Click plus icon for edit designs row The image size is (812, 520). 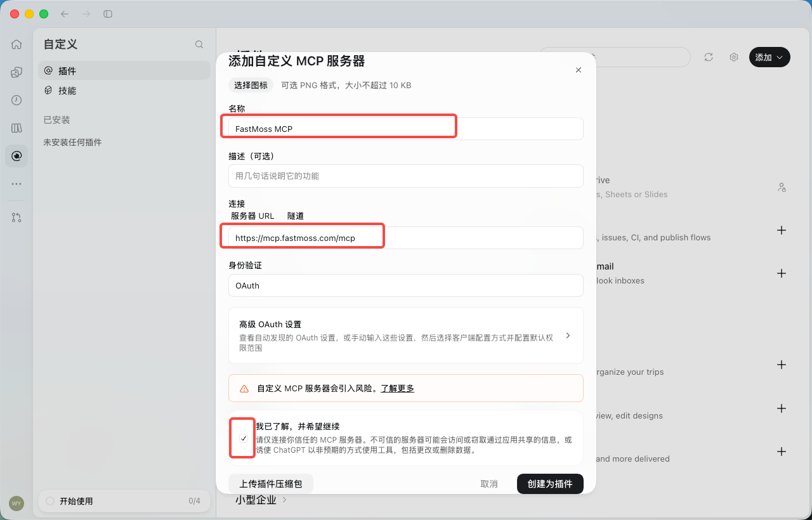pos(782,408)
